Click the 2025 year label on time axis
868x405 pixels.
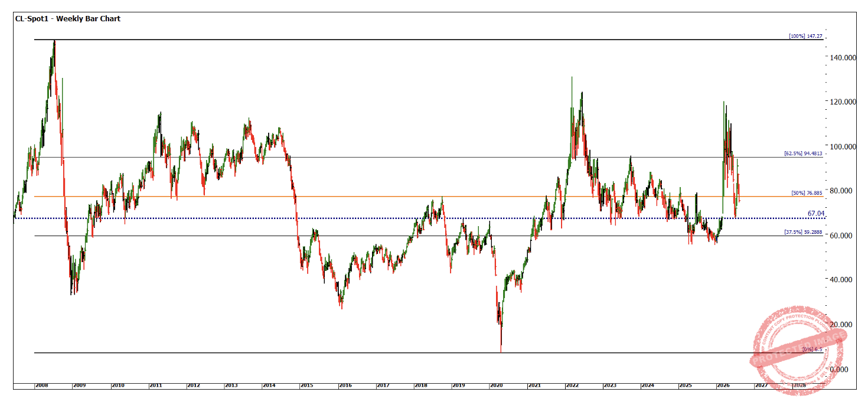(686, 385)
